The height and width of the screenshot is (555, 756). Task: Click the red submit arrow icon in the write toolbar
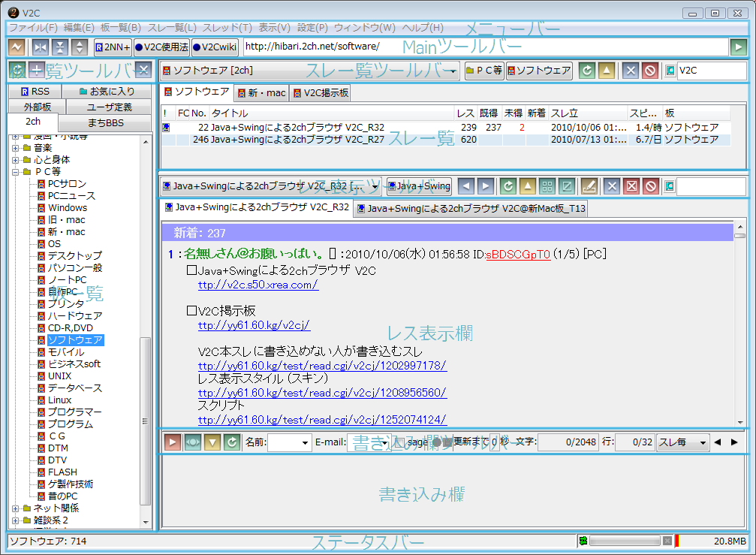tap(173, 442)
